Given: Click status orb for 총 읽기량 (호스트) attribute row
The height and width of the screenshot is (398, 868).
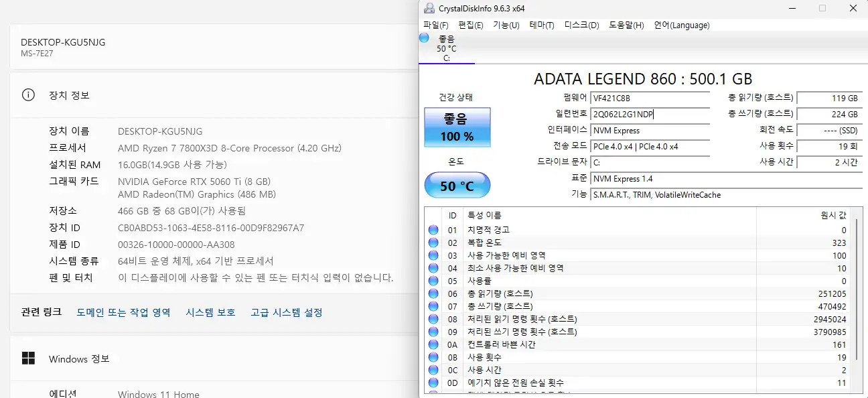Looking at the screenshot, I should [x=433, y=293].
